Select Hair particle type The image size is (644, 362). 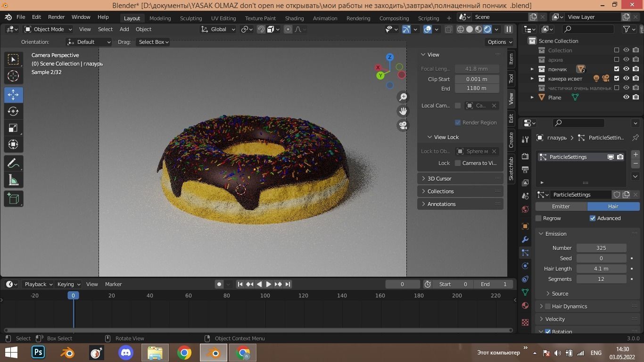point(613,206)
